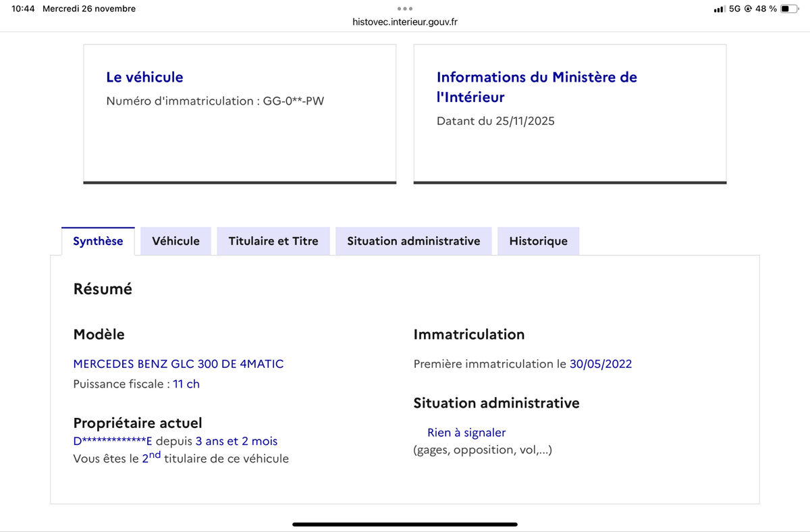Tap the 5G network indicator
The width and height of the screenshot is (810, 532).
[734, 9]
